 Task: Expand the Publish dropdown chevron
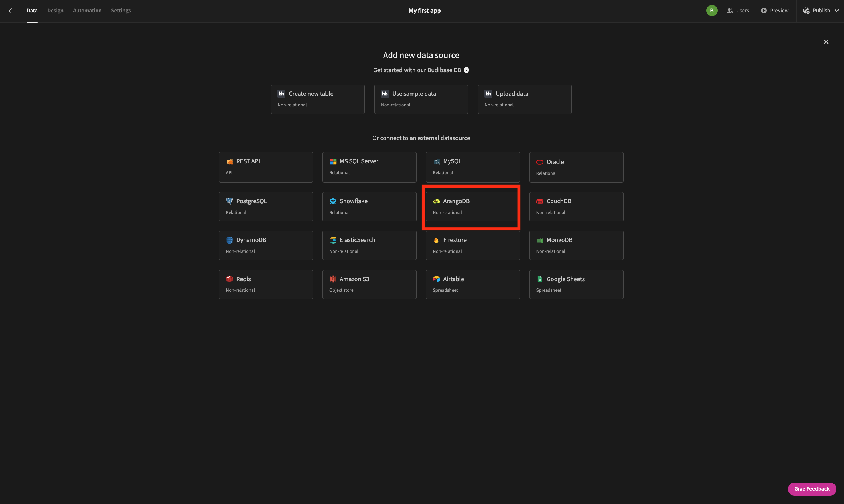tap(837, 11)
